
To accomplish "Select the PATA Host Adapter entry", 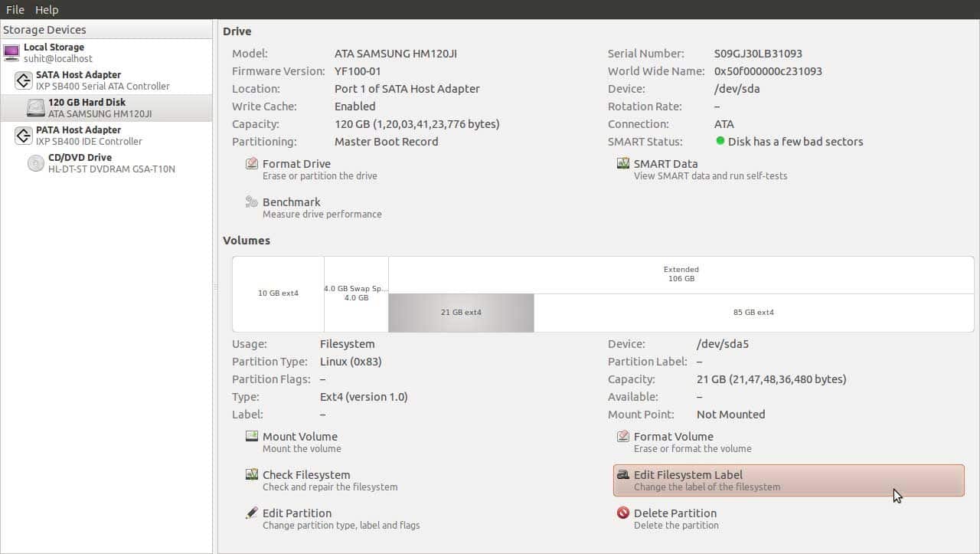I will [x=78, y=136].
